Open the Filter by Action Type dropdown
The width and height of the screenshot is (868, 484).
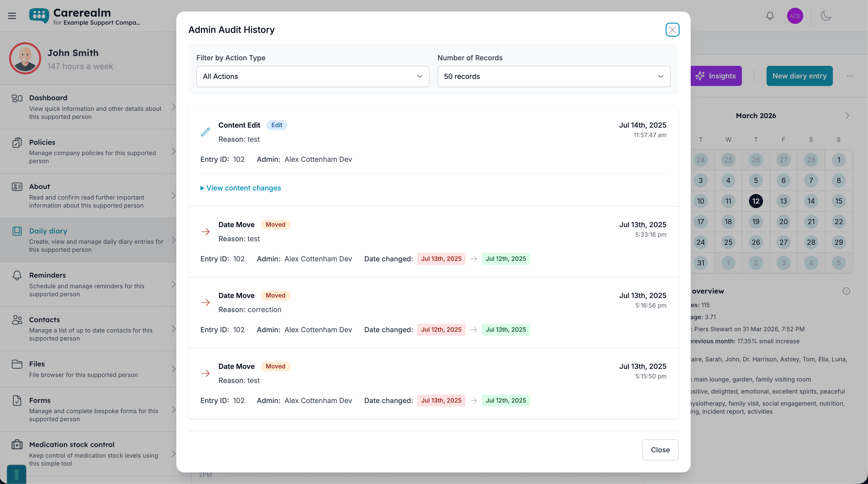tap(312, 76)
